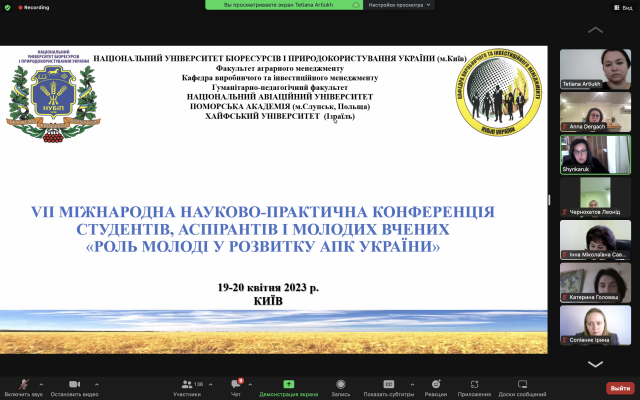
Task: Select Інна Миколаївна video thumbnail
Action: tap(595, 240)
